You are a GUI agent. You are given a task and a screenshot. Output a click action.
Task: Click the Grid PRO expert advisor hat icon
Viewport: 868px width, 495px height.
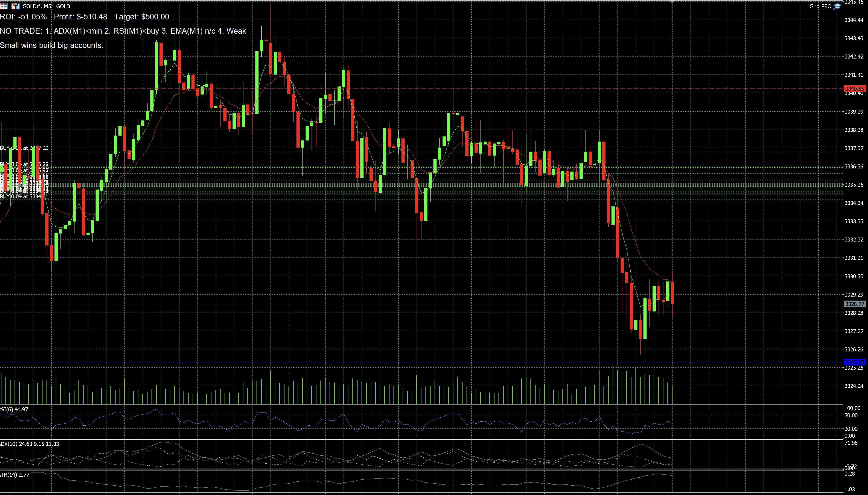click(837, 7)
